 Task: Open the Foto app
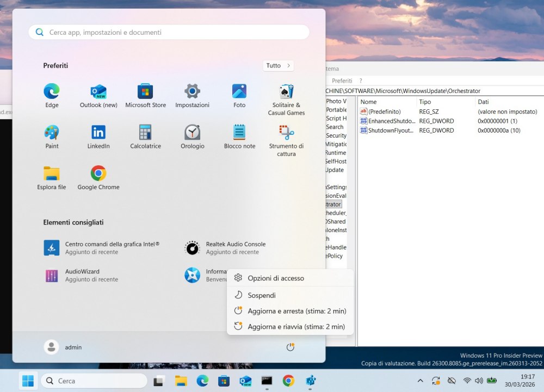[x=238, y=92]
